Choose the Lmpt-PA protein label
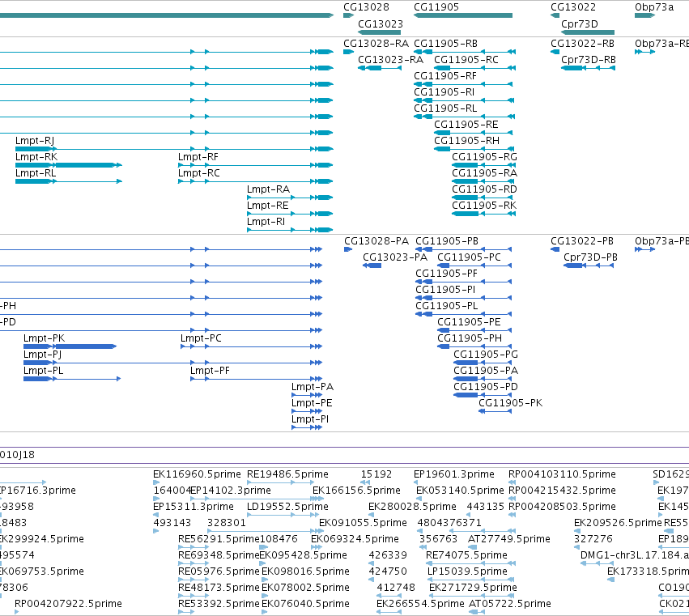The height and width of the screenshot is (616, 689). click(x=313, y=387)
